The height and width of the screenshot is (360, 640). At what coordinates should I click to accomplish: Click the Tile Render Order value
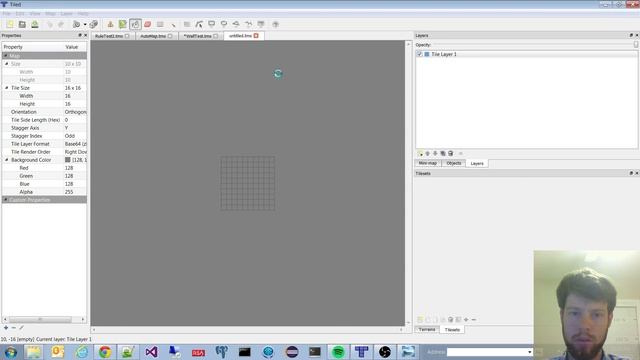pyautogui.click(x=75, y=152)
